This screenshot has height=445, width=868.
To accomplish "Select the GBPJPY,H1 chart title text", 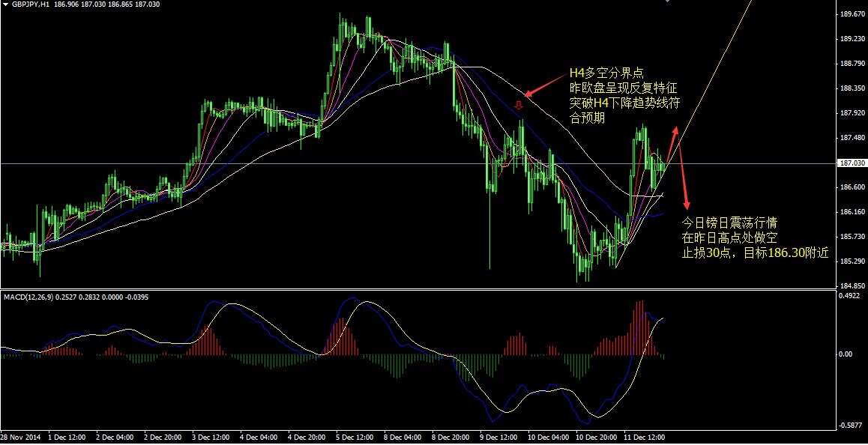I will [31, 4].
